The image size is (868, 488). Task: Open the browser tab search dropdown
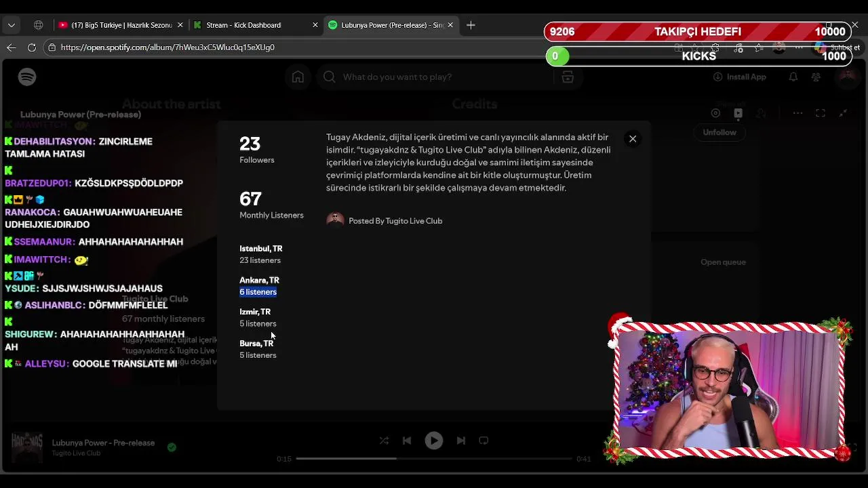(12, 25)
